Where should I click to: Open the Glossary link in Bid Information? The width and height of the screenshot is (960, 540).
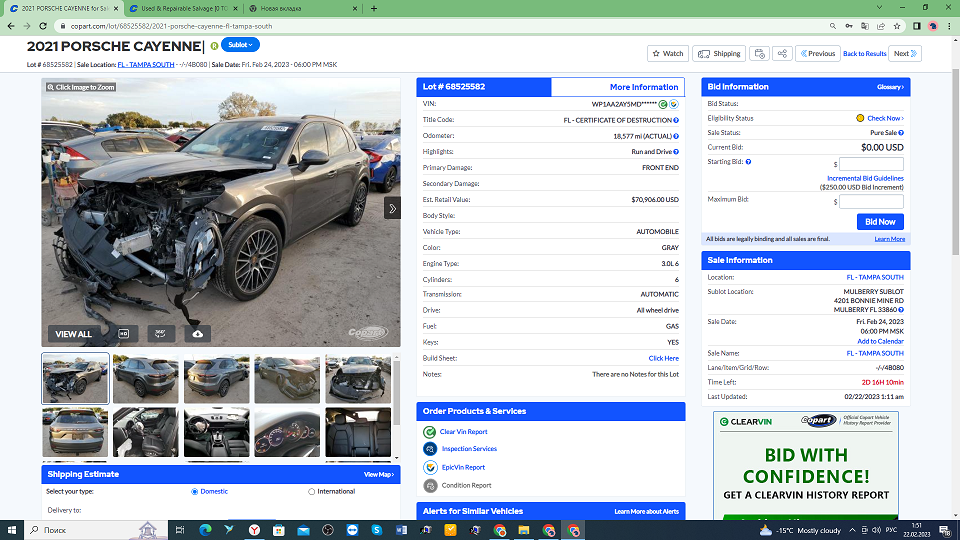(x=890, y=88)
